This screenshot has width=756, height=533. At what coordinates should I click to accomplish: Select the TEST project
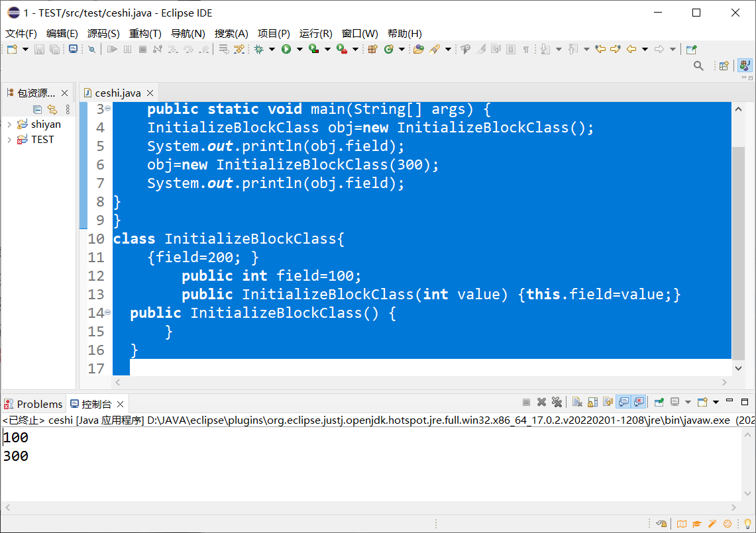coord(42,140)
